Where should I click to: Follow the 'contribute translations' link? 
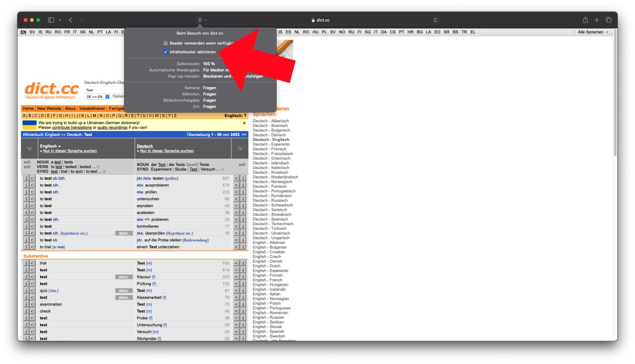coord(72,128)
